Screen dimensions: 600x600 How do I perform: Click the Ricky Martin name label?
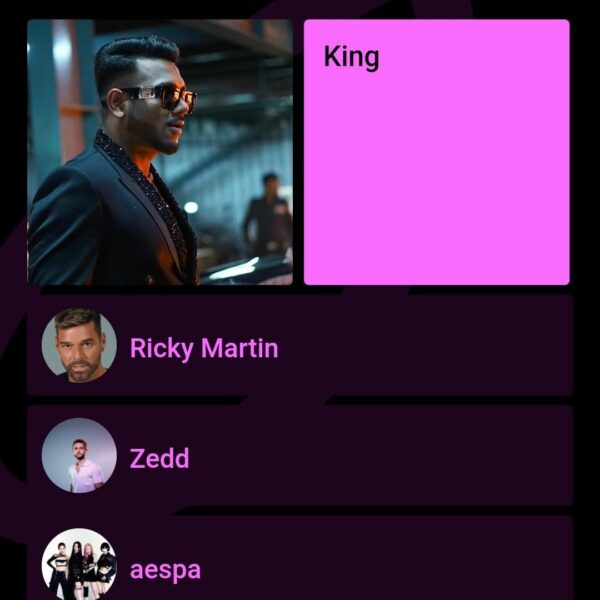(204, 348)
